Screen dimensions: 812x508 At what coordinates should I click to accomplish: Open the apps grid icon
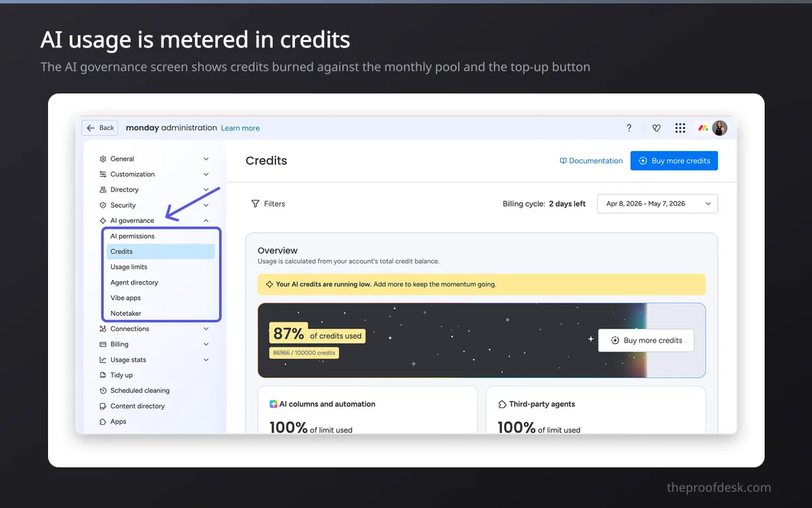click(x=680, y=128)
